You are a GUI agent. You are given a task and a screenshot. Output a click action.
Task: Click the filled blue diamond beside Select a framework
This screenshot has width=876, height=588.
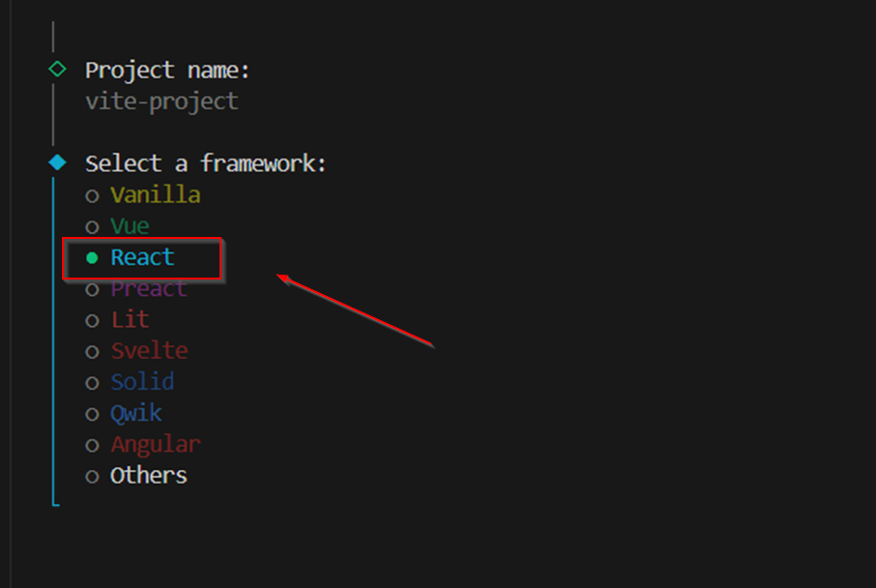click(x=57, y=162)
